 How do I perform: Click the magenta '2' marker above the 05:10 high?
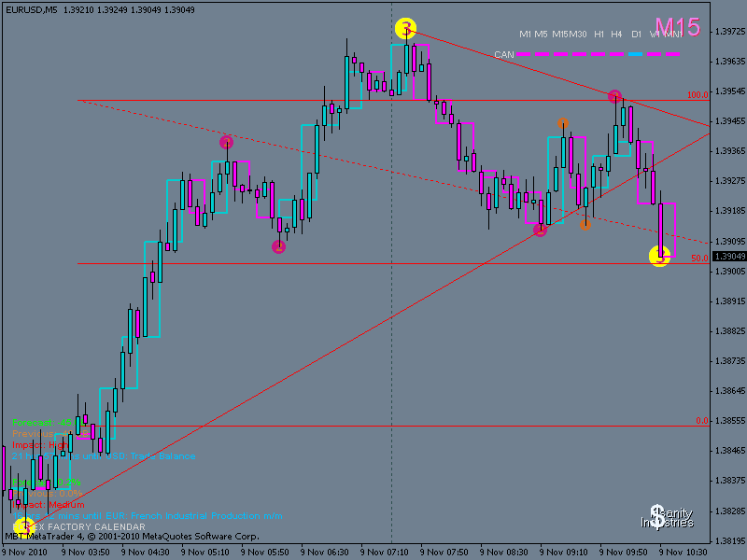tap(226, 142)
